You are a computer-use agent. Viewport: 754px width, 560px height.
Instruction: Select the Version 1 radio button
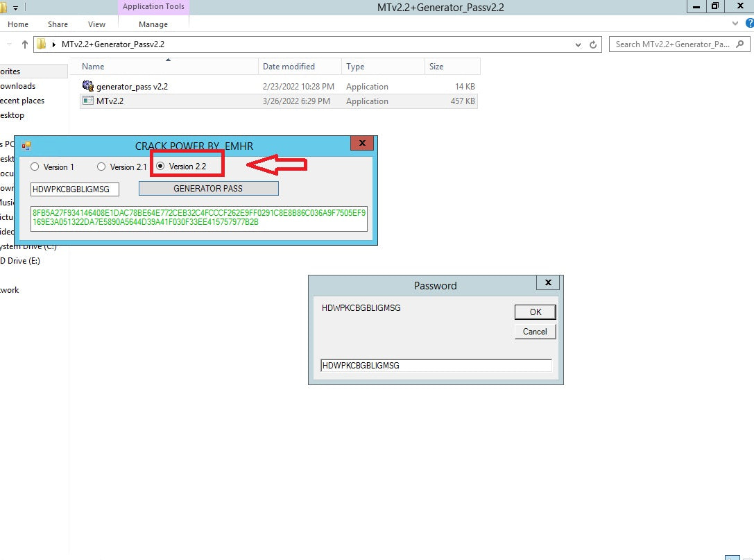point(35,167)
